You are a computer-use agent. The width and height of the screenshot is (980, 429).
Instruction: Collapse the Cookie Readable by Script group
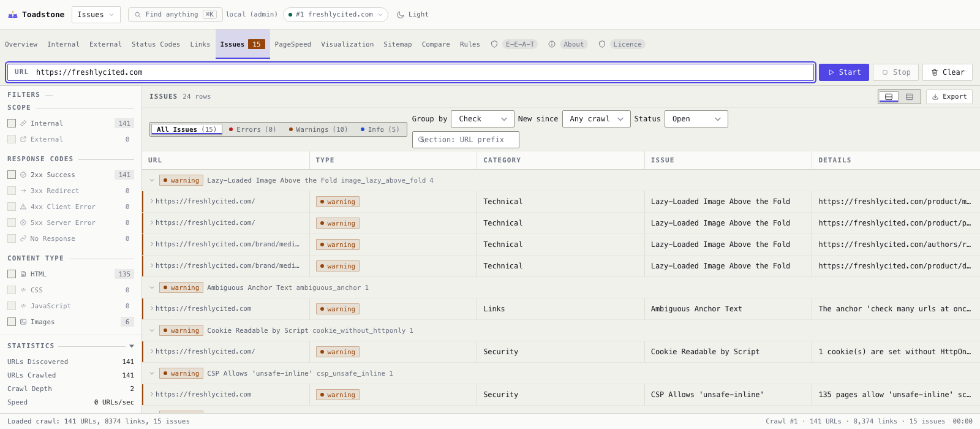[152, 330]
